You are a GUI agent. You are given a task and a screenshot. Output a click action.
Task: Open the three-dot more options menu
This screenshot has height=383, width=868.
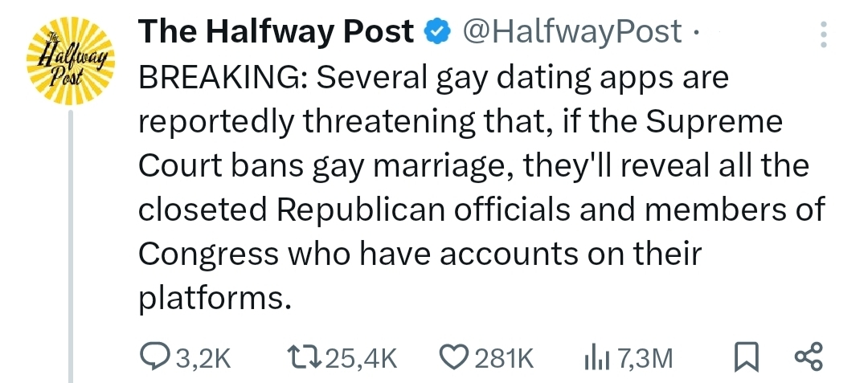(x=822, y=33)
